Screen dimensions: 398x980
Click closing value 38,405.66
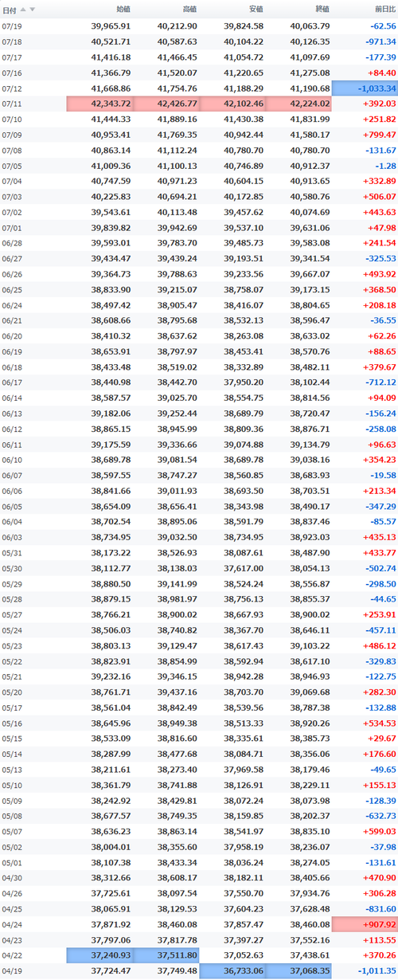(310, 878)
